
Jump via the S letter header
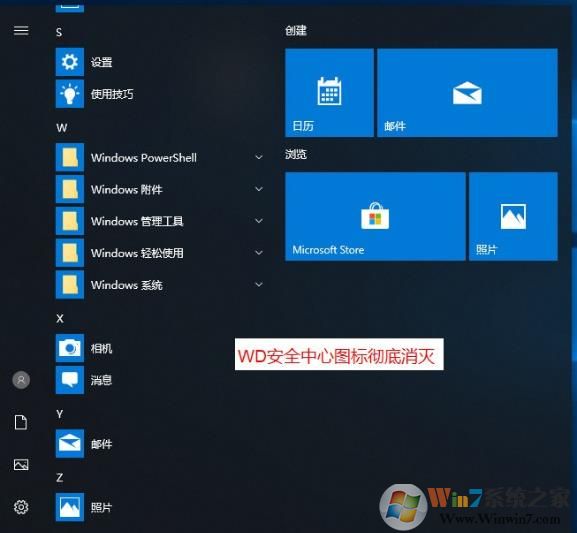click(59, 32)
